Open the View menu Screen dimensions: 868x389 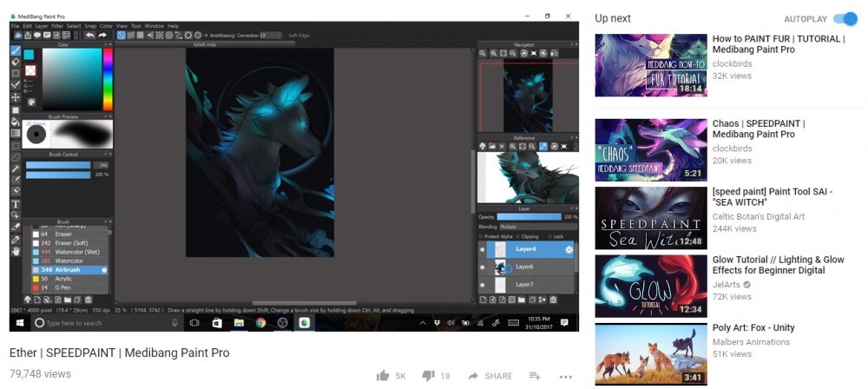(x=122, y=26)
